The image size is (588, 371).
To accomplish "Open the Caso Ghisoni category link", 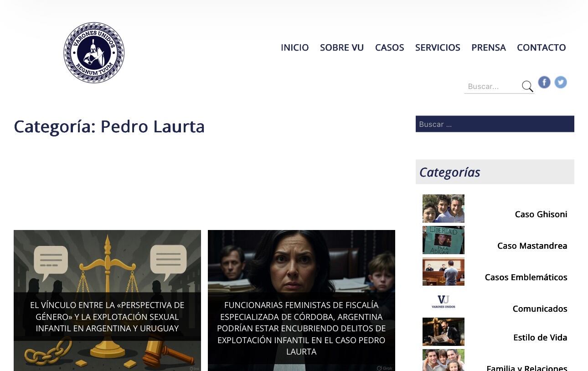I will point(541,214).
